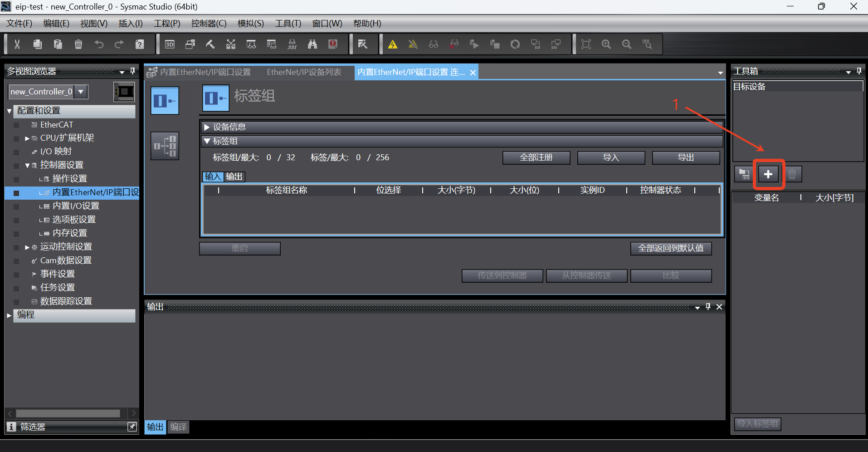This screenshot has height=452, width=868.
Task: Collapse the 控制器设置 tree node
Action: pyautogui.click(x=27, y=165)
